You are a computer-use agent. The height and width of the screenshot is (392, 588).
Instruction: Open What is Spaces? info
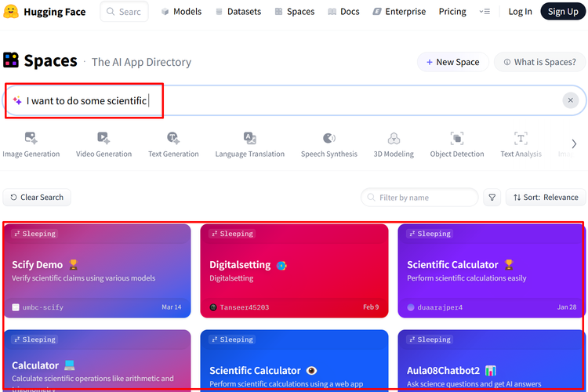tap(539, 62)
